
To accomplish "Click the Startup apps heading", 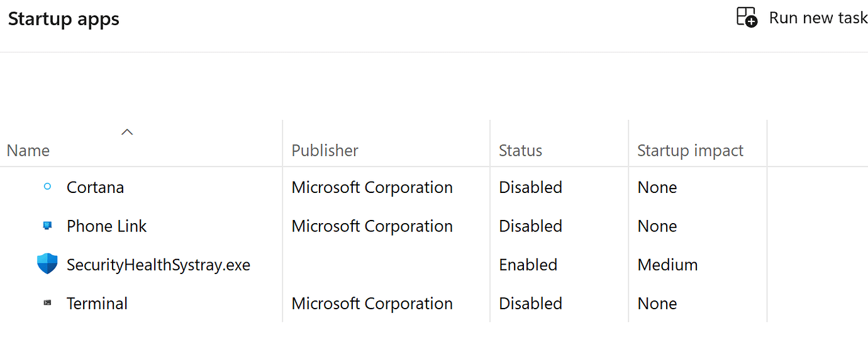I will (x=64, y=19).
